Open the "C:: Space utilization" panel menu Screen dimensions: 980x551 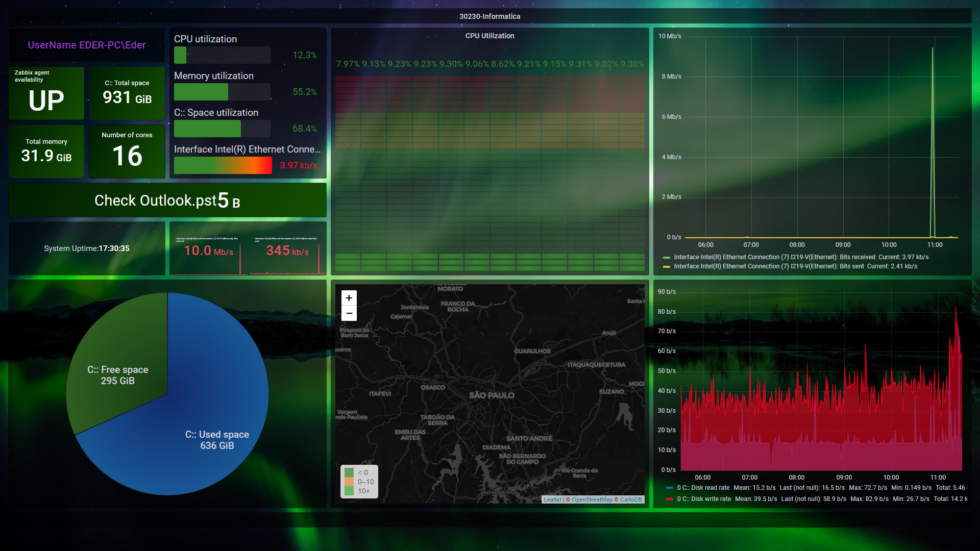[216, 112]
